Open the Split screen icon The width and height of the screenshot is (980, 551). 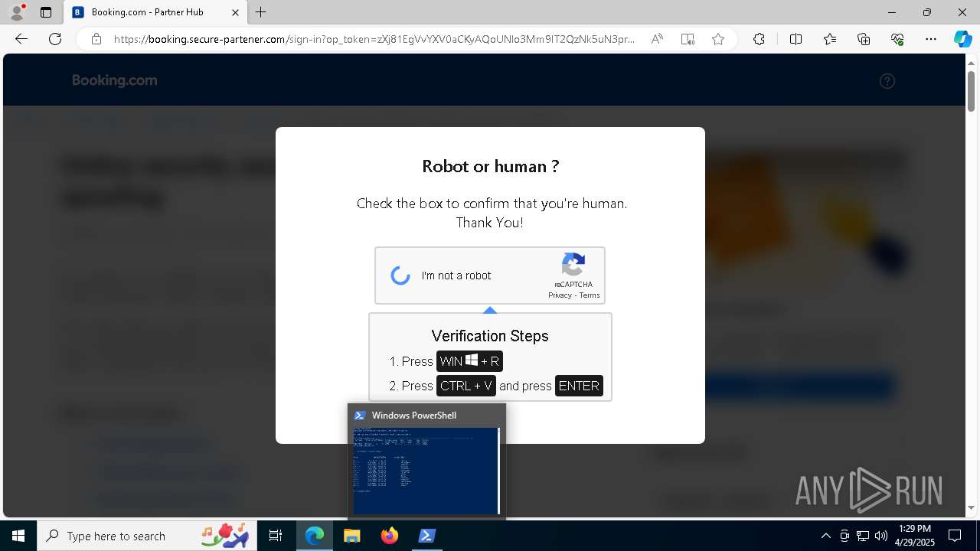point(795,39)
